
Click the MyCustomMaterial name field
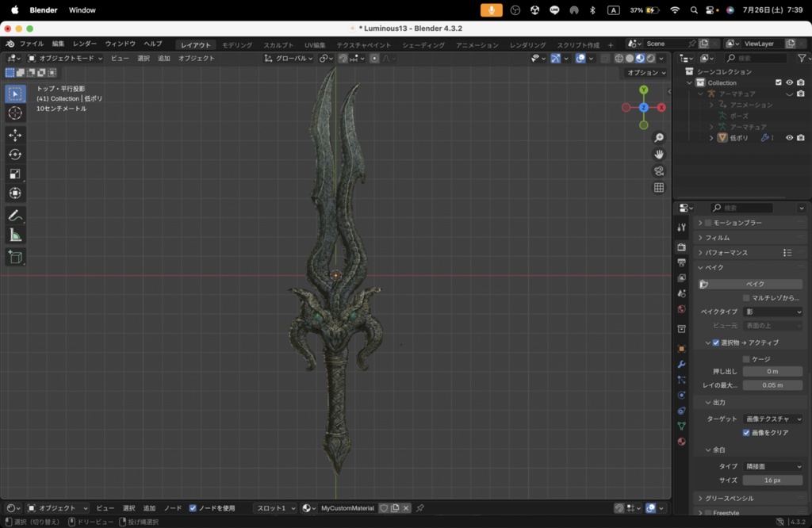coord(347,508)
